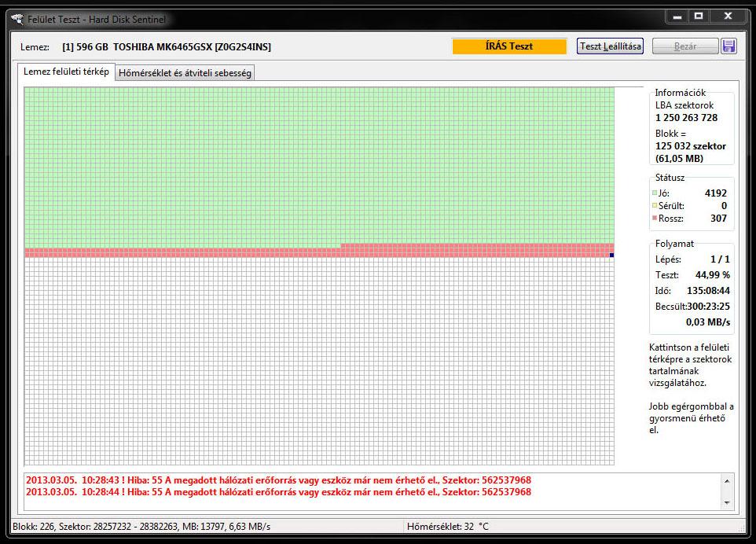This screenshot has height=544, width=756.
Task: Click the test progress value 44,99 %
Action: click(713, 275)
